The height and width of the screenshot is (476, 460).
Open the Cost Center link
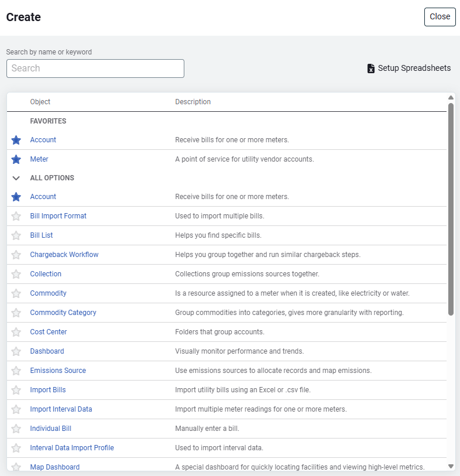tap(49, 332)
